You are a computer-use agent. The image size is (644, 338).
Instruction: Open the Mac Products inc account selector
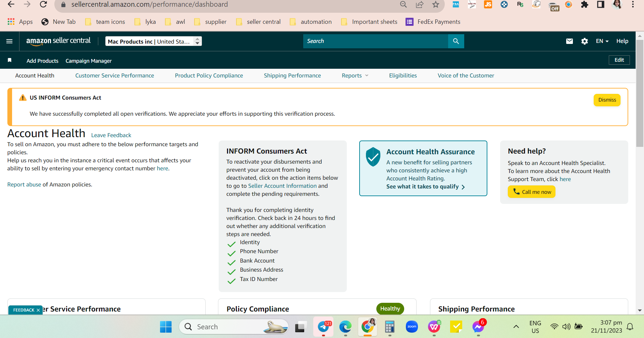point(154,41)
